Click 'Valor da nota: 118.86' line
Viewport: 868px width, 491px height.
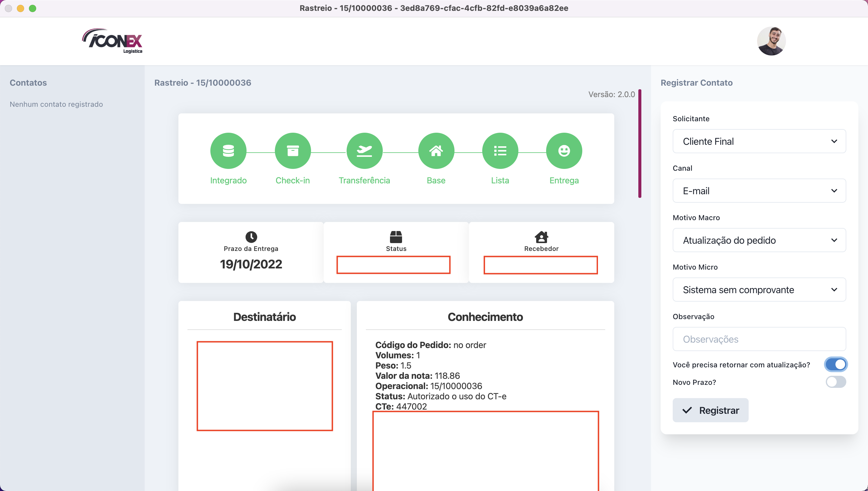pyautogui.click(x=417, y=376)
